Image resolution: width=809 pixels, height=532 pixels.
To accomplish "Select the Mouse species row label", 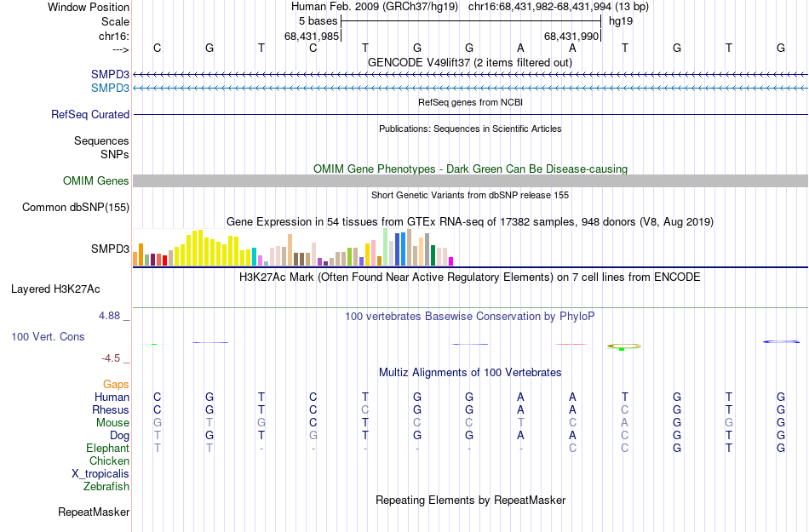I will 112,423.
